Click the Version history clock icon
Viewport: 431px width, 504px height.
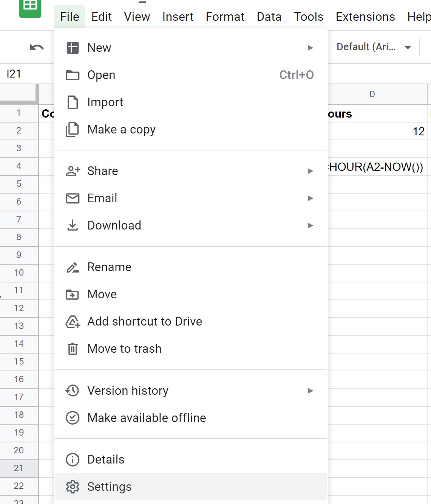coord(73,391)
